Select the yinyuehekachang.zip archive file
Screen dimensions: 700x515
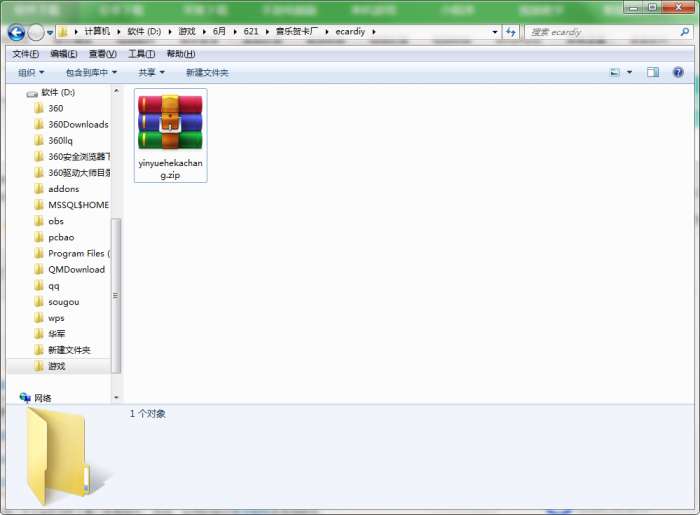[171, 136]
